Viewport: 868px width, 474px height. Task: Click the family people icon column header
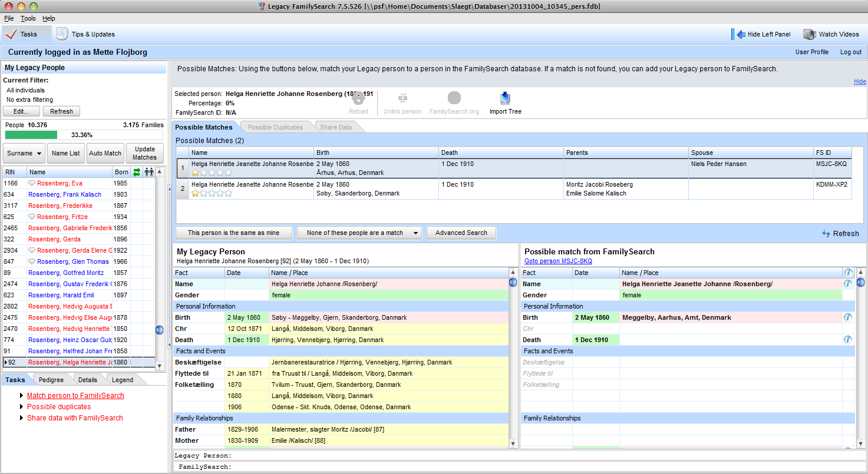coord(149,172)
